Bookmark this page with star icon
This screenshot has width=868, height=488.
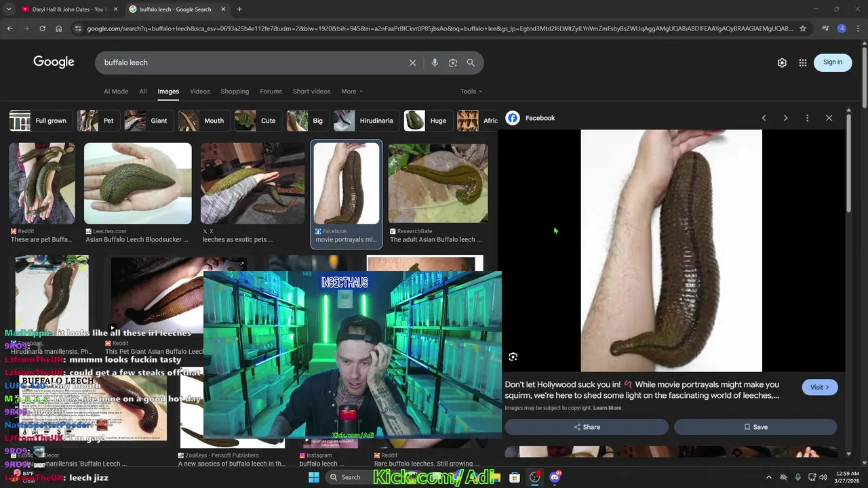pyautogui.click(x=803, y=28)
